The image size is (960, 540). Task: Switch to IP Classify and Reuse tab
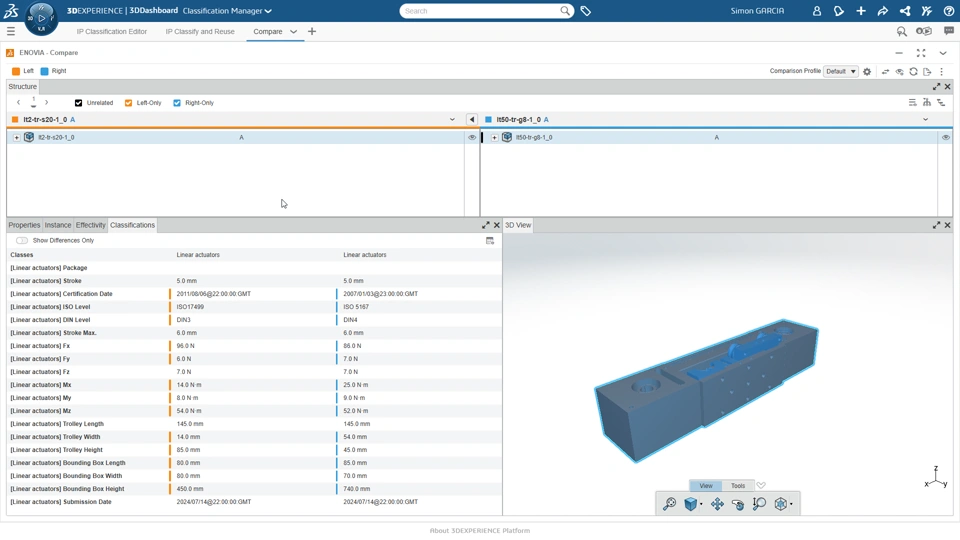click(x=200, y=32)
